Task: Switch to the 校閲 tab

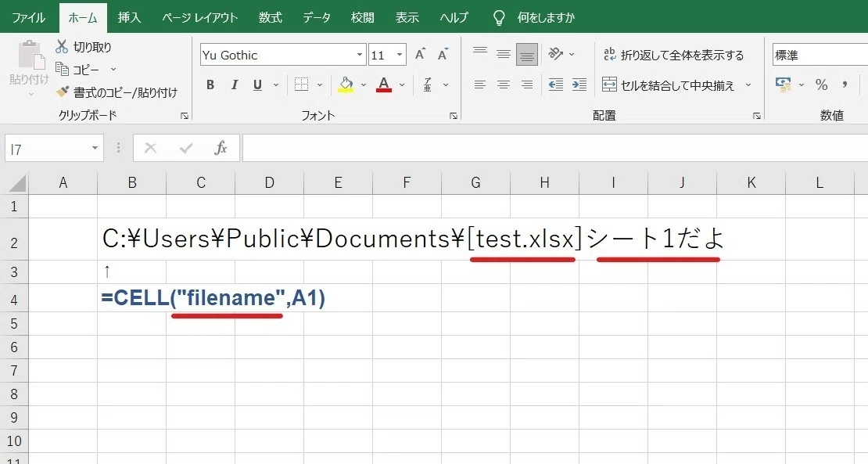Action: coord(363,18)
